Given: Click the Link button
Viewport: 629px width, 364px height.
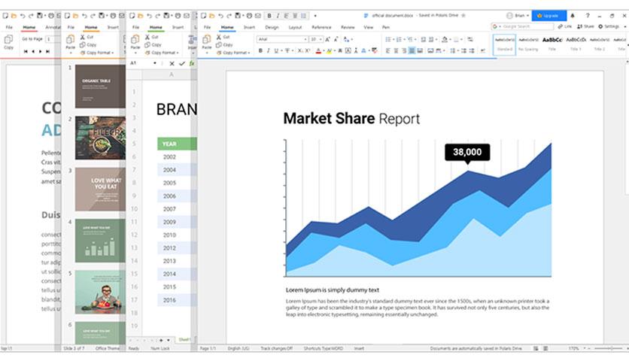Looking at the screenshot, I should 564,26.
